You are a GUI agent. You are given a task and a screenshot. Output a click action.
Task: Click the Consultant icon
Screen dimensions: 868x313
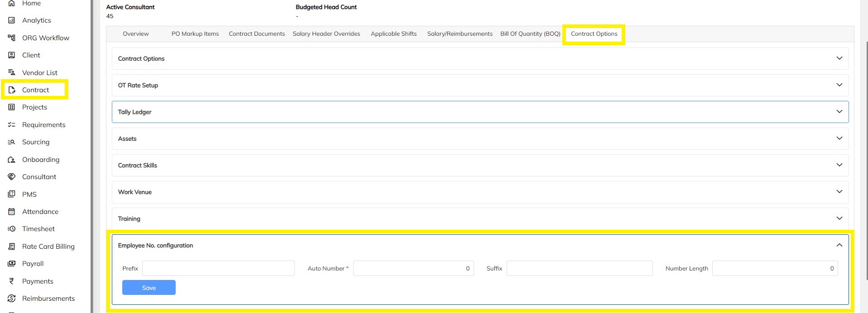[12, 177]
